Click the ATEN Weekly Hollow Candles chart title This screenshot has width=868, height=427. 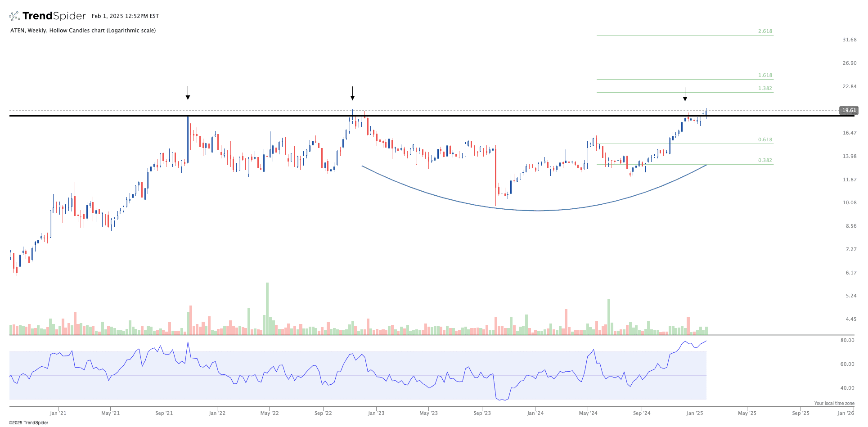83,31
